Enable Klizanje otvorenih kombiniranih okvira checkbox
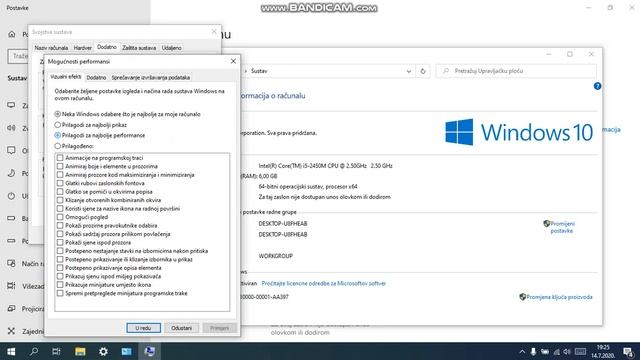The width and height of the screenshot is (640, 360). 60,200
